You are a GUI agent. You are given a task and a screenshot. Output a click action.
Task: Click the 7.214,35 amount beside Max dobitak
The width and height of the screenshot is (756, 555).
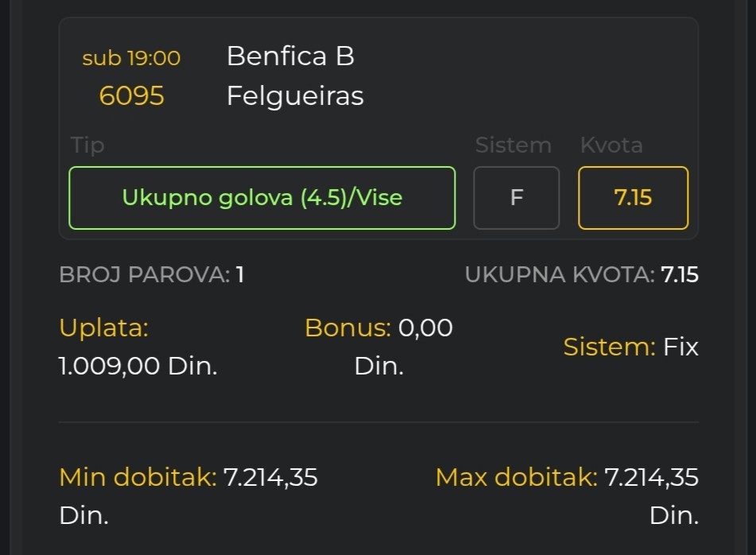[651, 477]
